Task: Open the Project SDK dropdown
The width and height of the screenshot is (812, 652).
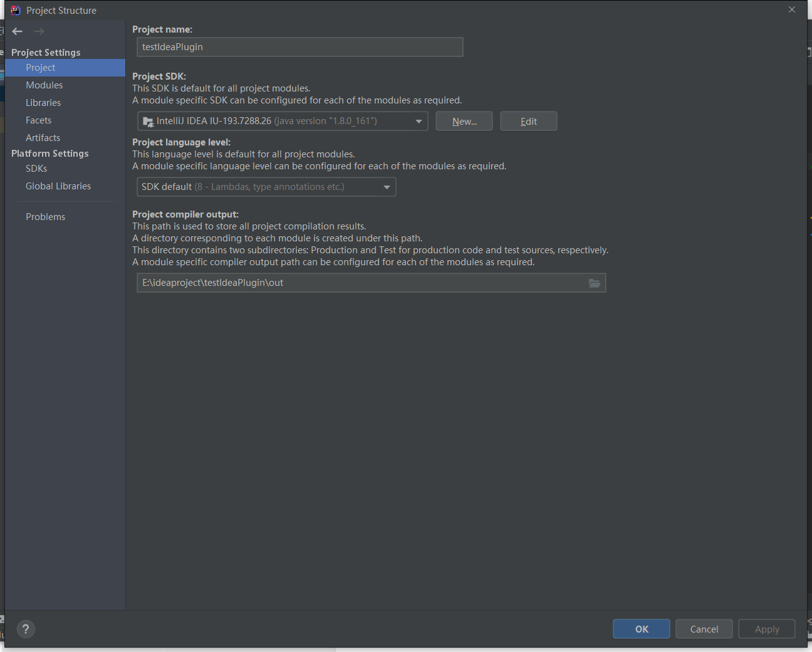Action: click(283, 121)
